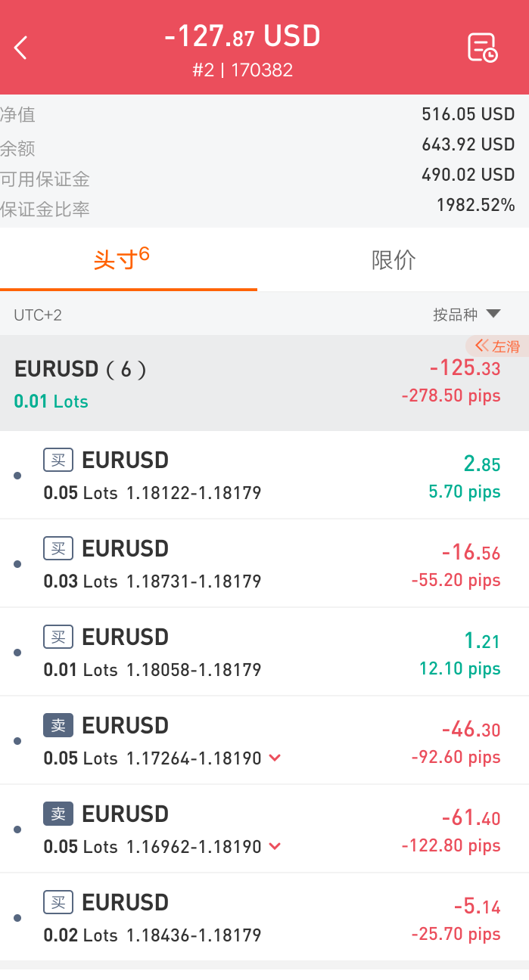Open the sort by symbol dropdown
The image size is (529, 980).
pyautogui.click(x=466, y=314)
